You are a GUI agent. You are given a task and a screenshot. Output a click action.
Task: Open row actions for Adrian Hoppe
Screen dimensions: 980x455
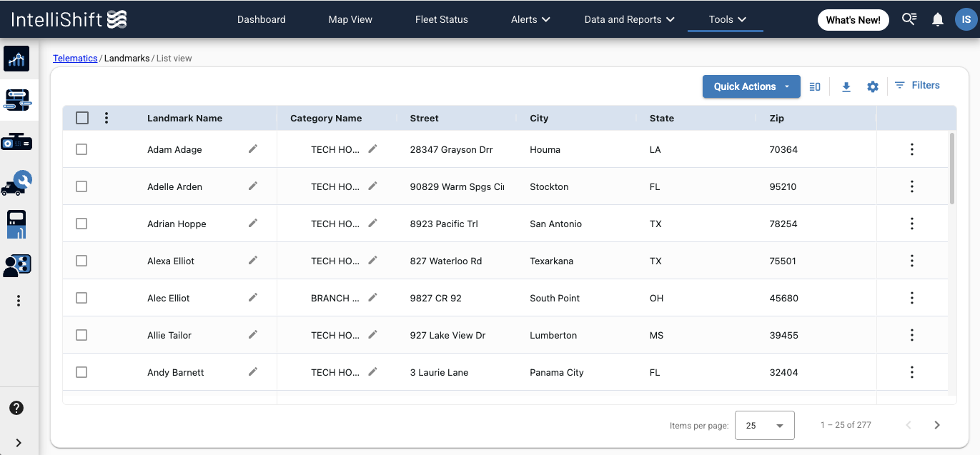point(912,224)
